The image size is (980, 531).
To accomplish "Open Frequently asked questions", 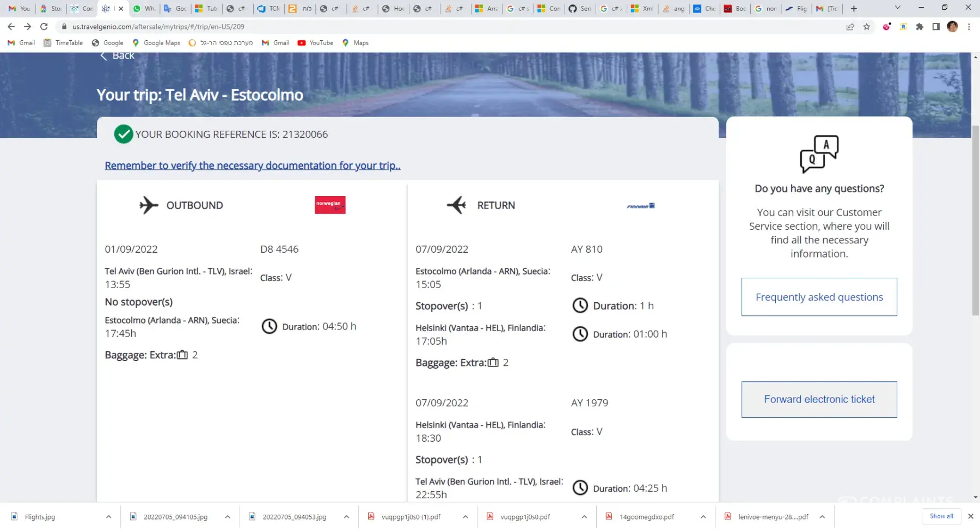I will (x=819, y=297).
